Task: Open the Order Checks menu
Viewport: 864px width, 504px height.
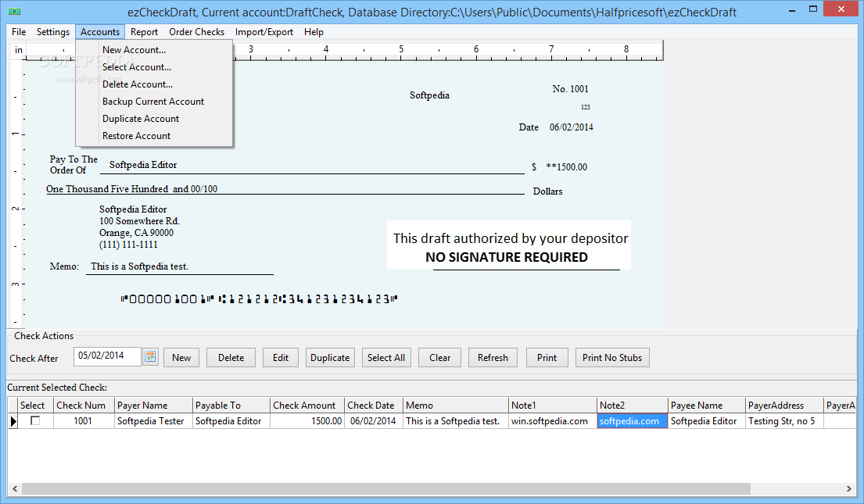Action: tap(197, 32)
